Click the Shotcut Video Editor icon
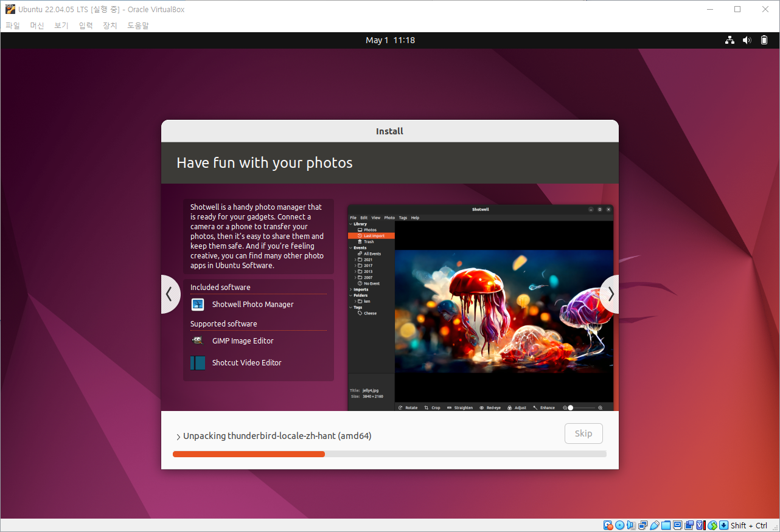Image resolution: width=780 pixels, height=532 pixels. click(x=198, y=363)
